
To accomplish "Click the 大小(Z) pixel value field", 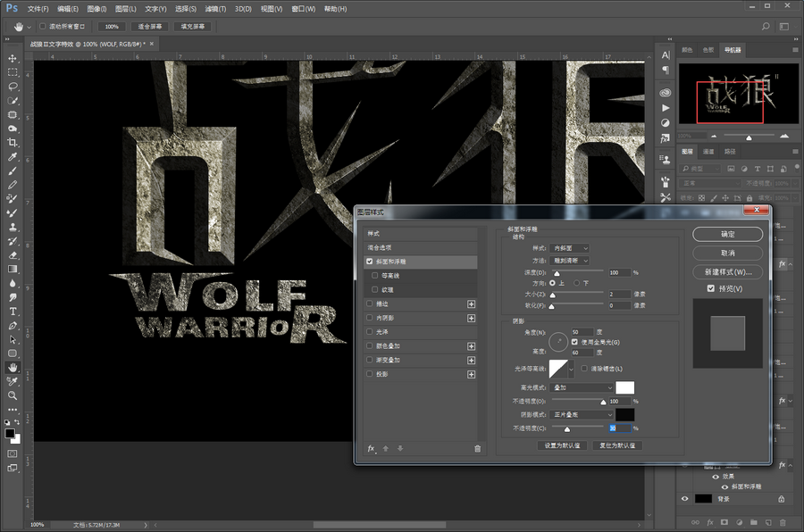I will 618,294.
